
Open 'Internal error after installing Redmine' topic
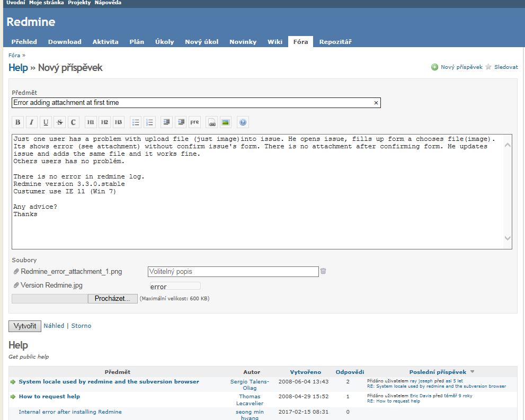[70, 412]
